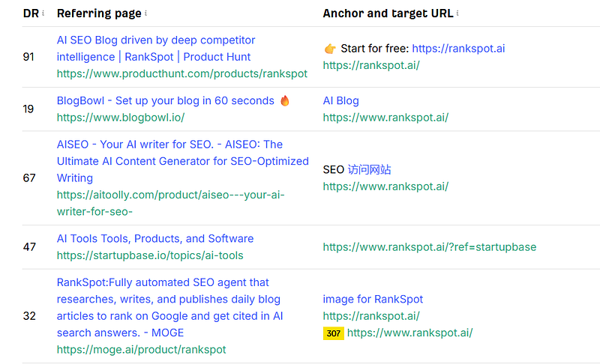
Task: Open the startupbase.io/topics/ai-tools URL
Action: click(150, 255)
